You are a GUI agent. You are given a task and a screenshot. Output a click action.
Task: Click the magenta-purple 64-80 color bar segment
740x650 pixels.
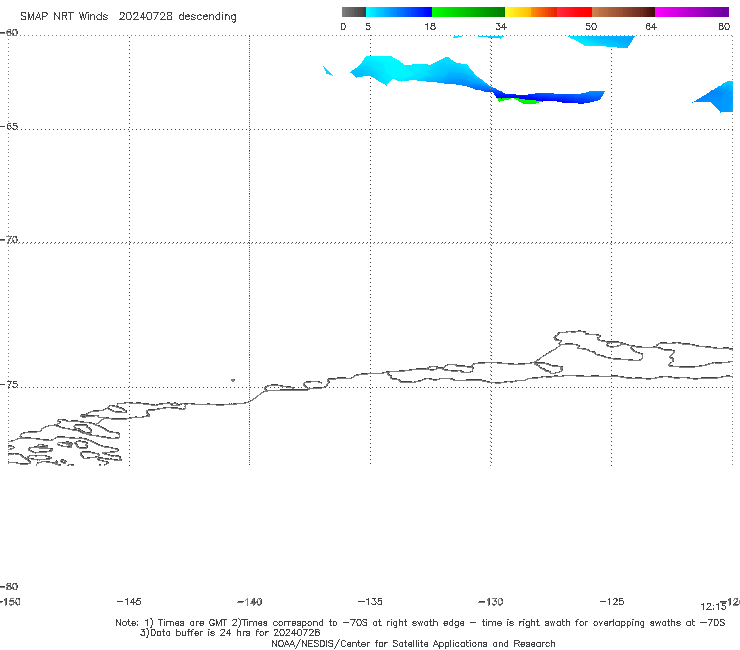[692, 12]
